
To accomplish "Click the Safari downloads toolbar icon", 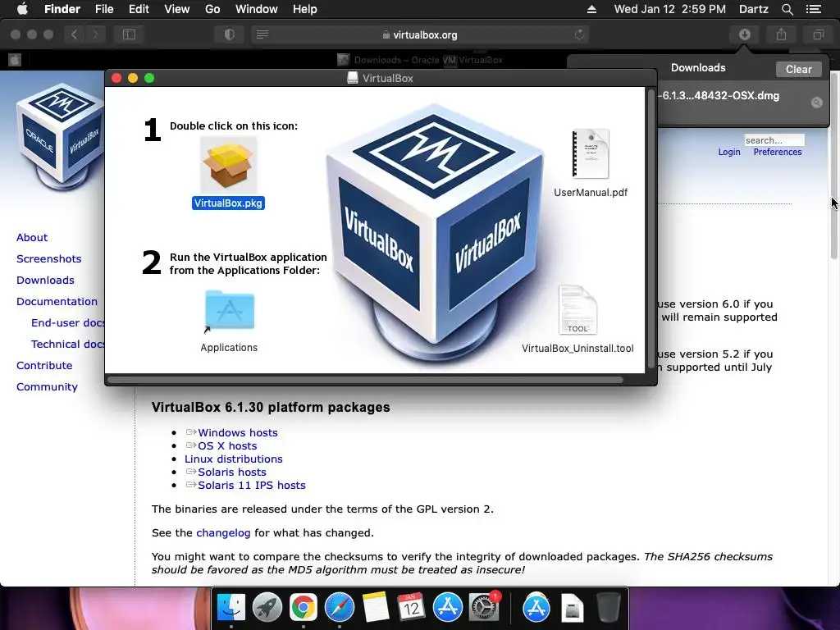I will click(x=745, y=34).
